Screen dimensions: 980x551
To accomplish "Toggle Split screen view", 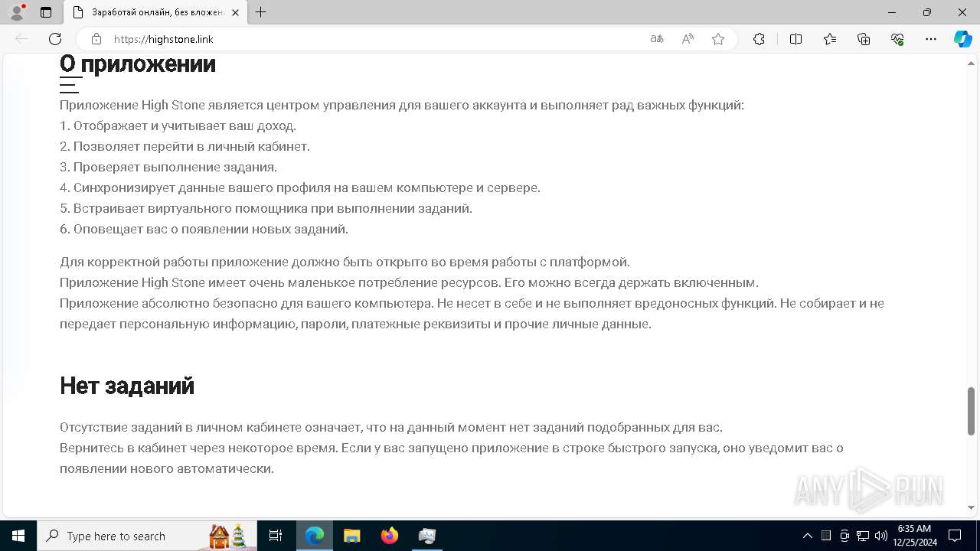I will [795, 39].
